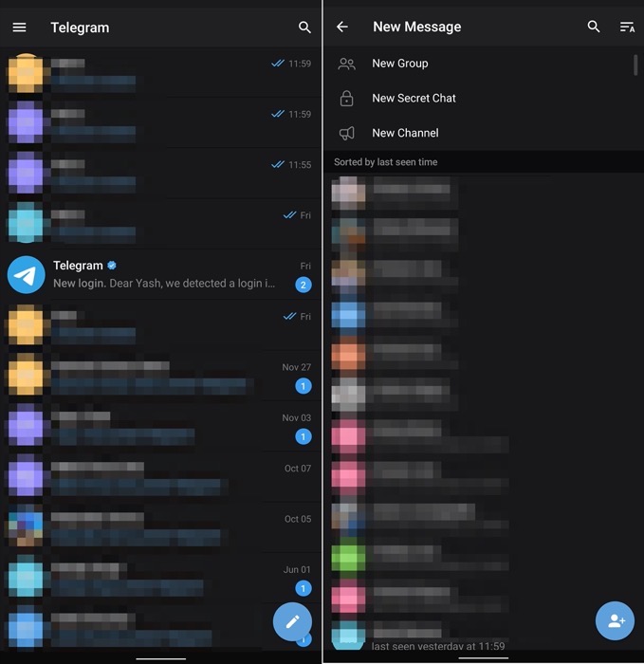Open the chat dated Jun 01
This screenshot has width=644, height=664.
[x=160, y=578]
